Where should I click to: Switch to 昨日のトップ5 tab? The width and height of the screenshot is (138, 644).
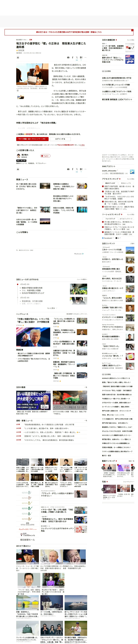126,183
